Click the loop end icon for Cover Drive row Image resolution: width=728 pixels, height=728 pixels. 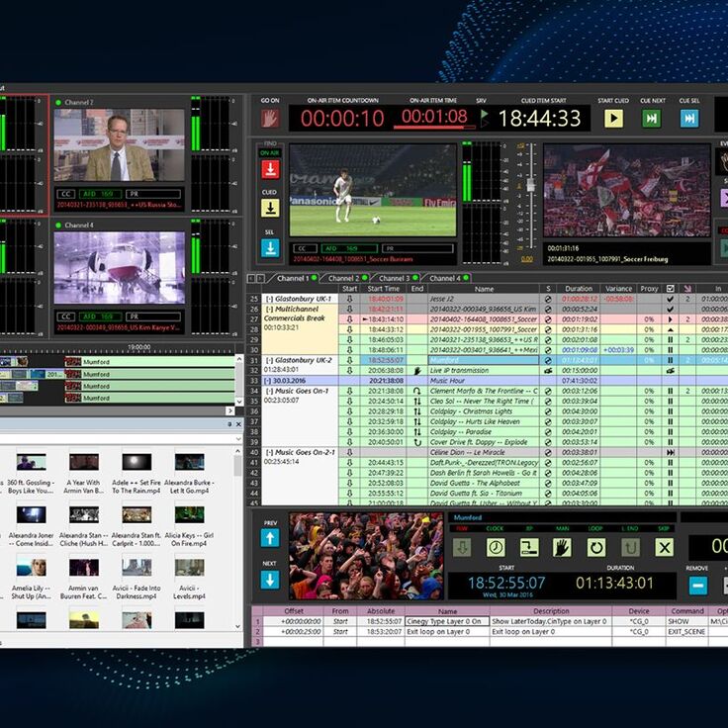[417, 442]
